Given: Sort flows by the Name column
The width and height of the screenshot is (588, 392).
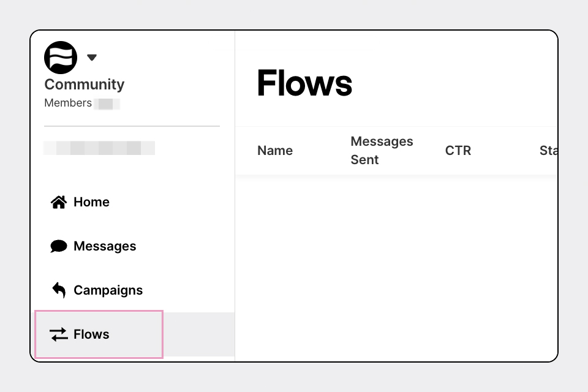Looking at the screenshot, I should (x=274, y=150).
